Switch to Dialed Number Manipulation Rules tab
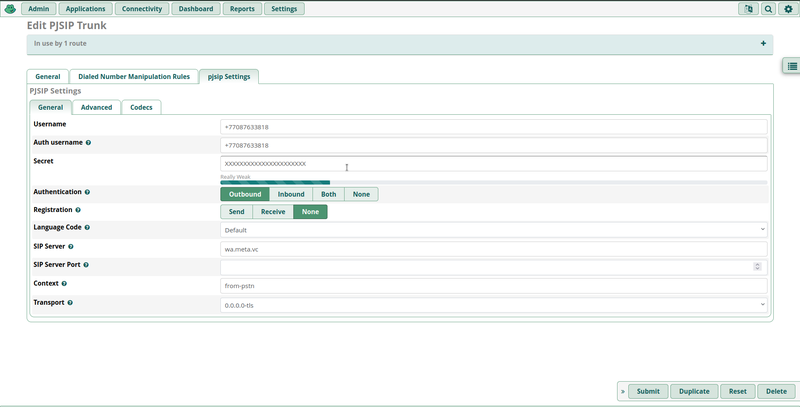The width and height of the screenshot is (800, 407). click(x=134, y=76)
